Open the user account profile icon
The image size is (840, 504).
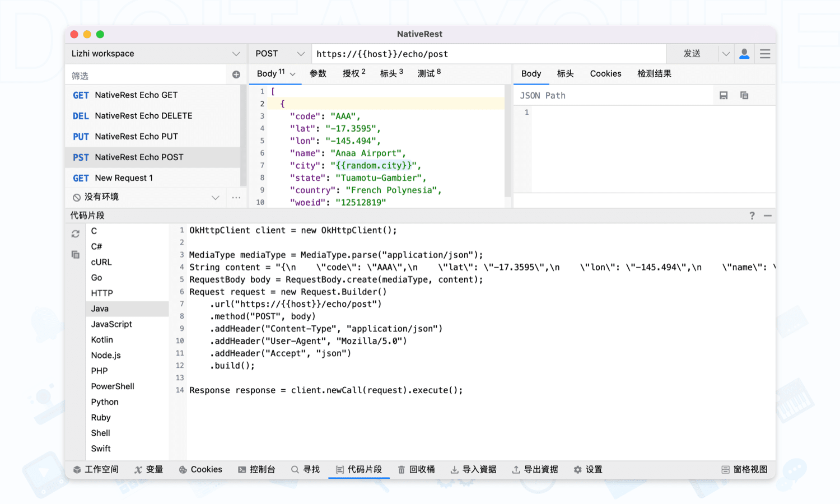tap(744, 54)
